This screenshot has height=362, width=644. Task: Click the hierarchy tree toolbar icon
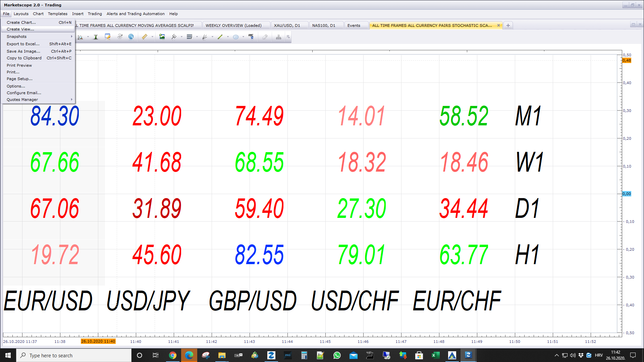[279, 37]
